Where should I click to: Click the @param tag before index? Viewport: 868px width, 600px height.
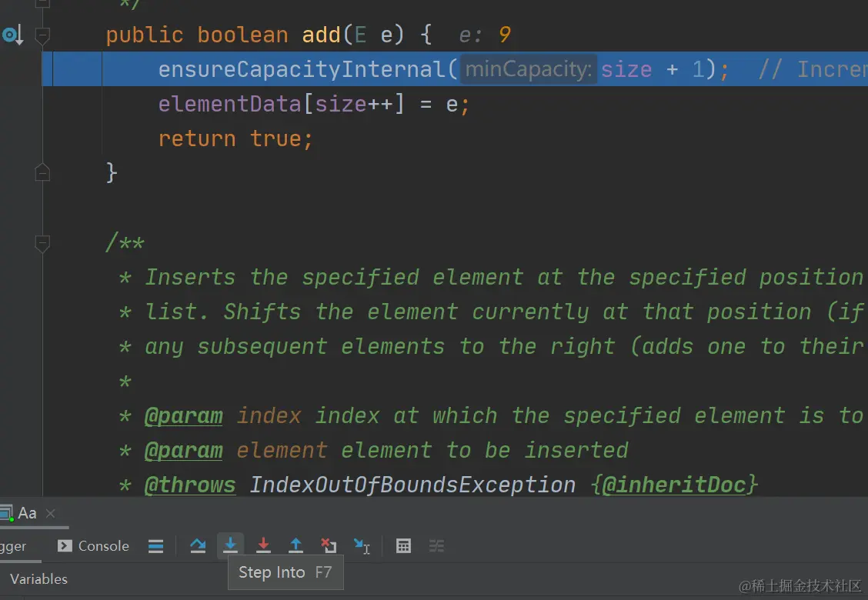tap(183, 416)
